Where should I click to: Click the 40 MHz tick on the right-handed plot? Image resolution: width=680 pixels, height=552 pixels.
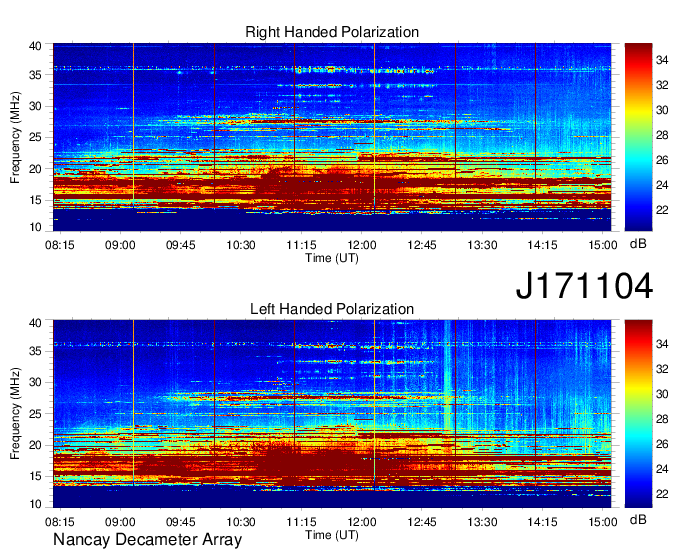(x=35, y=46)
